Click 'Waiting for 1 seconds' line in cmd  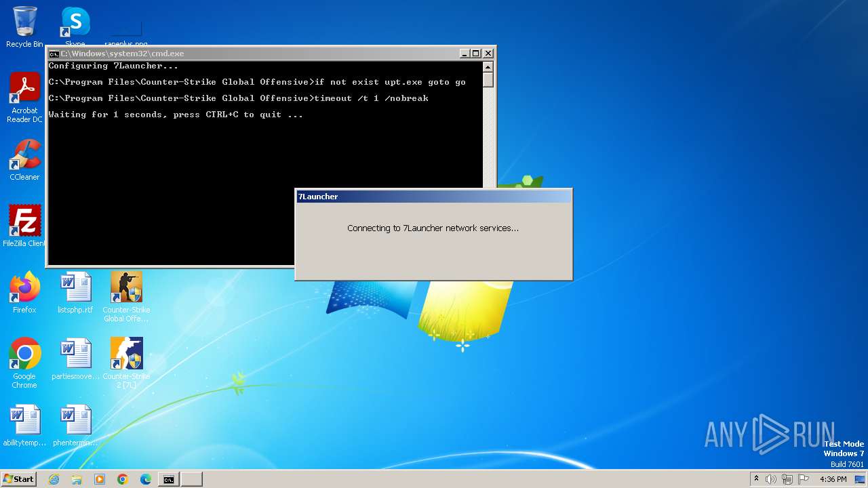pyautogui.click(x=176, y=115)
